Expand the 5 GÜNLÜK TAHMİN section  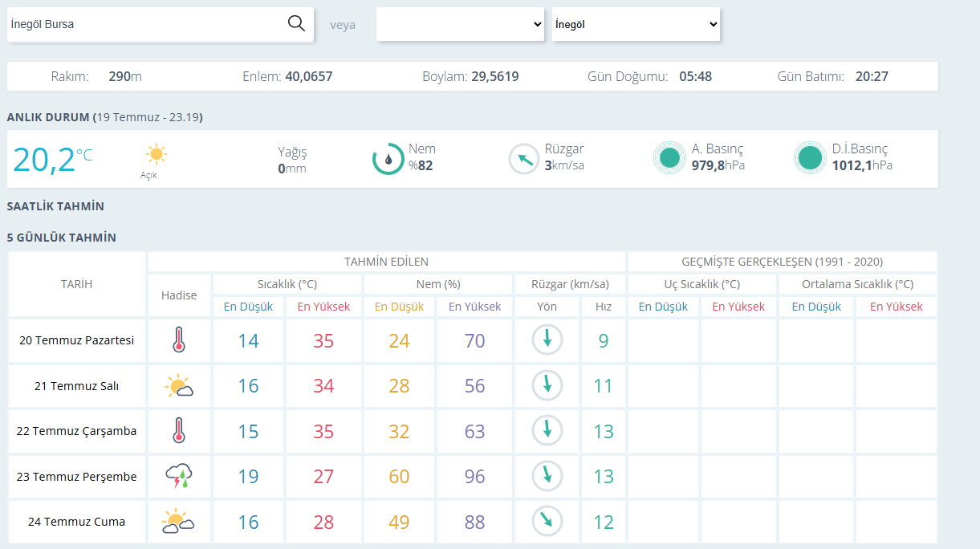point(61,238)
